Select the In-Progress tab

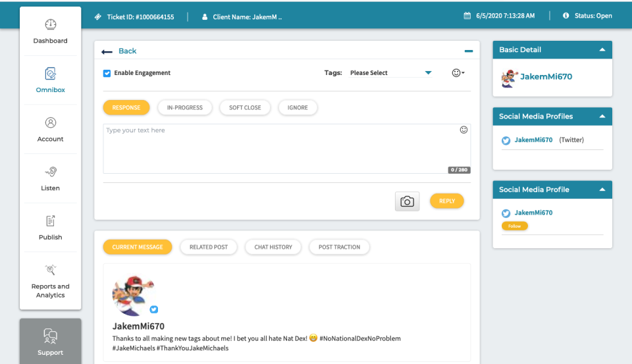(x=184, y=108)
